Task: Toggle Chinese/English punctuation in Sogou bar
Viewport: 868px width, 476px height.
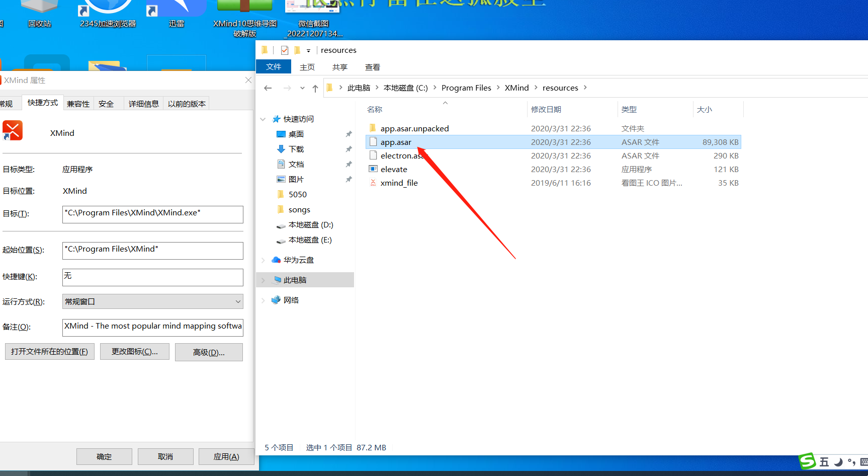Action: pyautogui.click(x=851, y=462)
